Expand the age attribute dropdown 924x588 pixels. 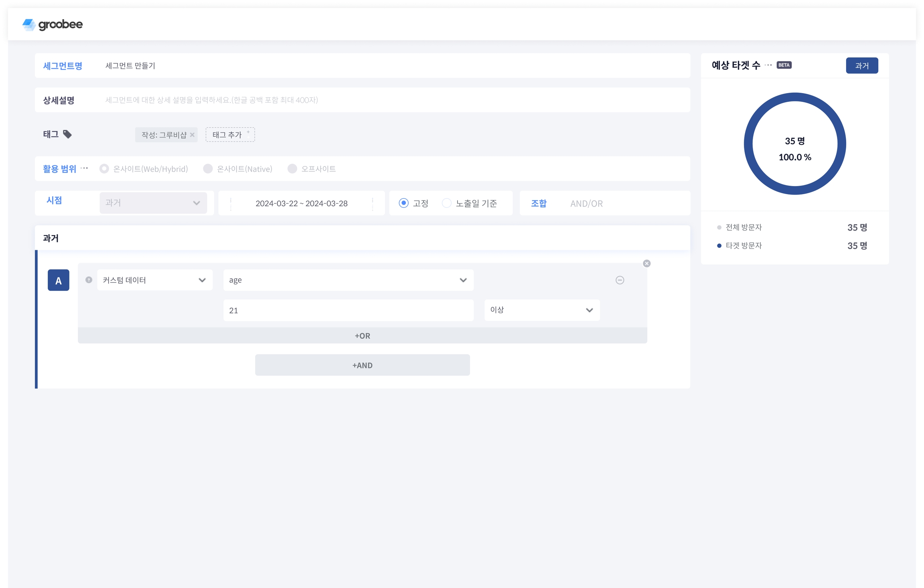click(348, 280)
